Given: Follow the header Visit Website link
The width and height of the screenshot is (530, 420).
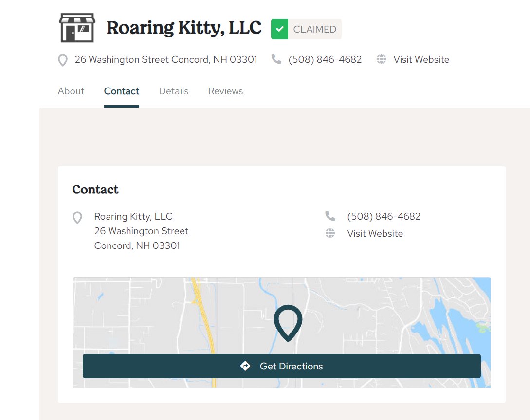Looking at the screenshot, I should (x=421, y=59).
